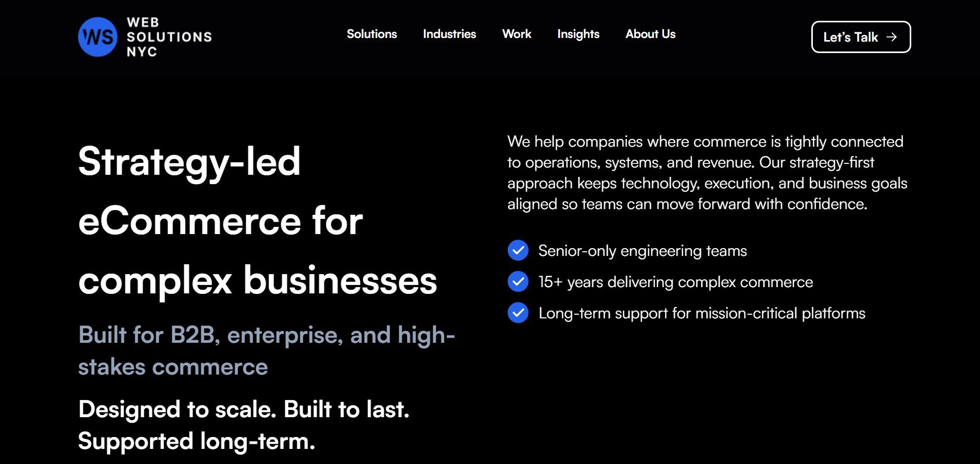This screenshot has width=980, height=464.
Task: Click the checkmark beside 15+ years delivering commerce
Action: point(518,282)
